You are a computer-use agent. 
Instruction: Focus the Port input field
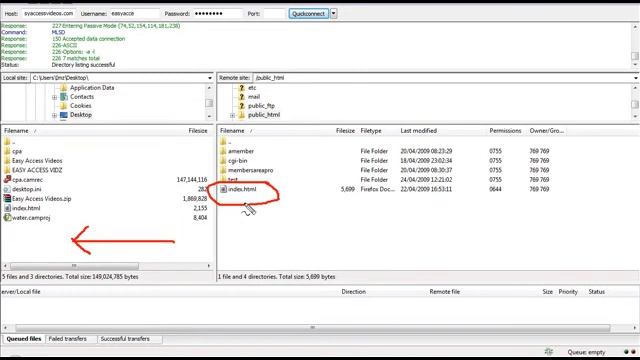click(274, 13)
